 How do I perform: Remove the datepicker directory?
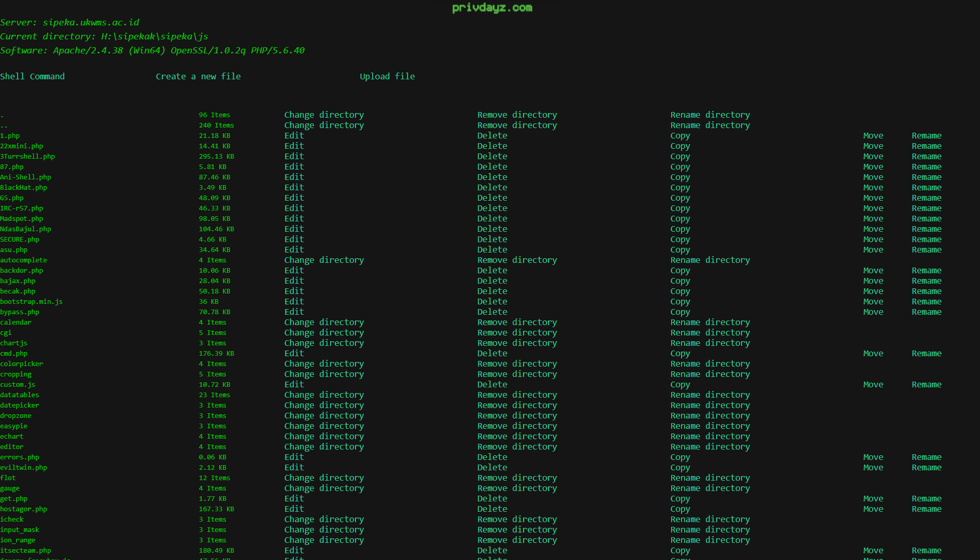point(517,405)
